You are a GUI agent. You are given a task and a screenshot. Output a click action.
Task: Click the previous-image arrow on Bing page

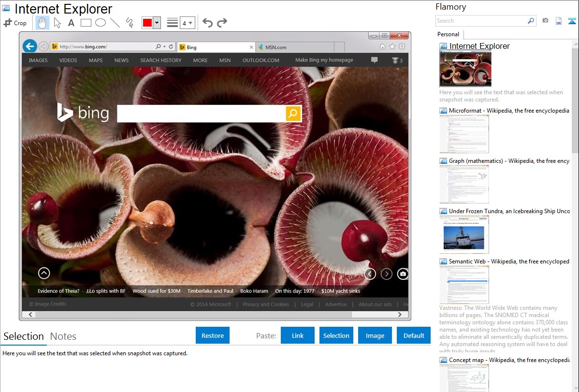pos(370,274)
